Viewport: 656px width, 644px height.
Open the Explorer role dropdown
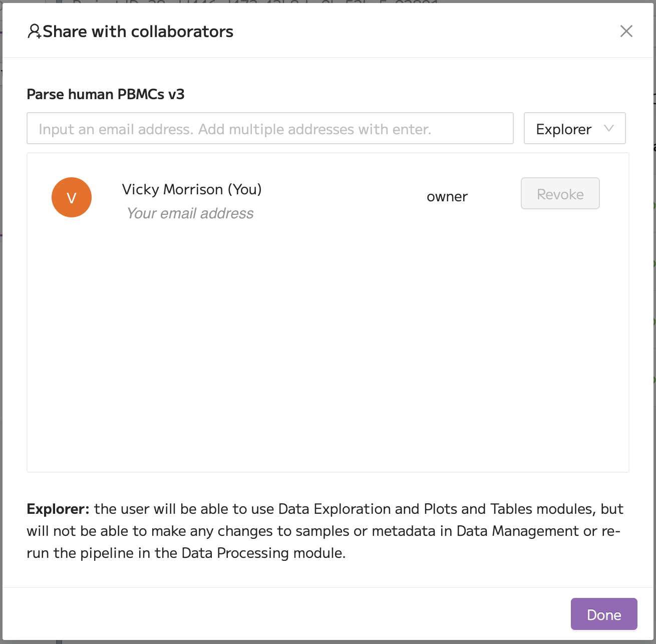pos(574,128)
